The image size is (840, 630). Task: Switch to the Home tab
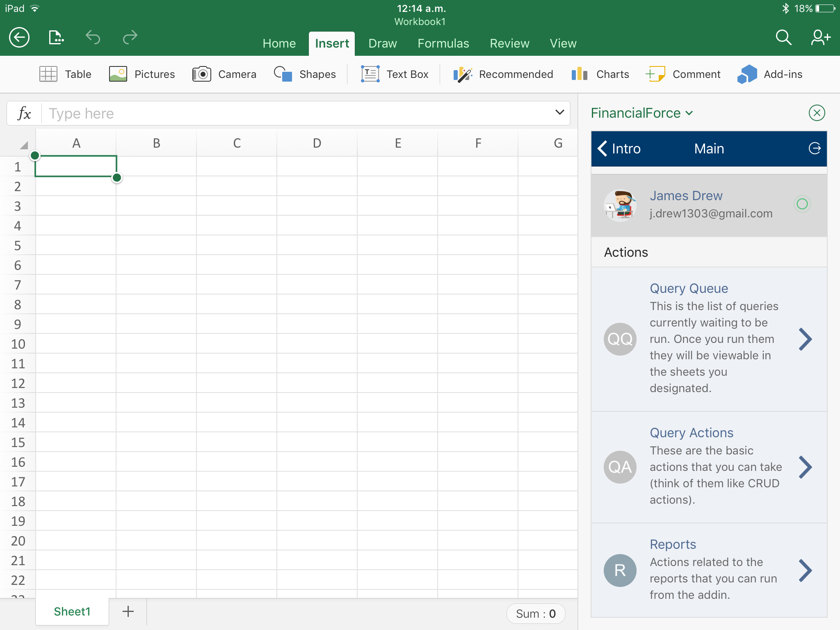click(279, 43)
